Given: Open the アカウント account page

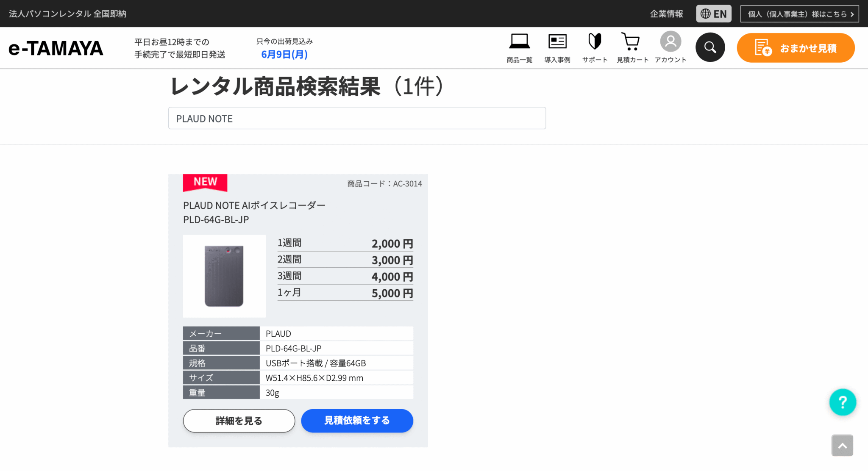Looking at the screenshot, I should point(670,47).
